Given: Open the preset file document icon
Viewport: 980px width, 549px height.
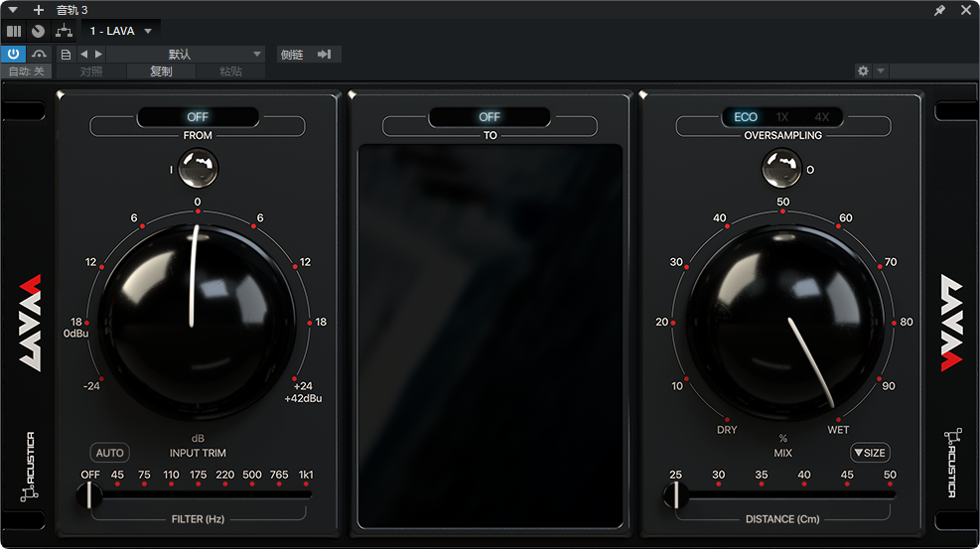Looking at the screenshot, I should [66, 55].
